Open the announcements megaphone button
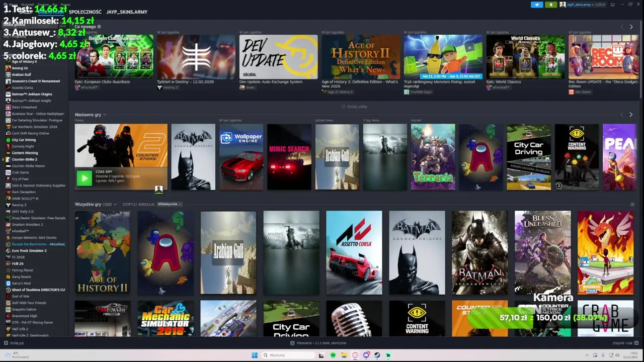This screenshot has height=362, width=644. [537, 5]
